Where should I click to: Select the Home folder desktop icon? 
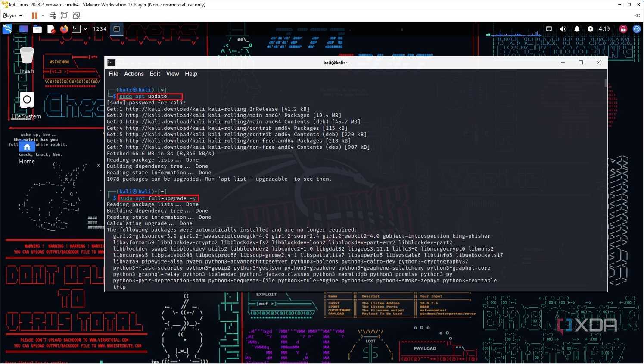click(x=27, y=153)
